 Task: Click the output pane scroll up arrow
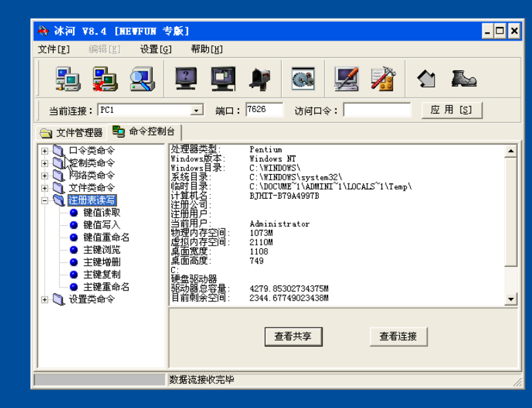pos(511,151)
